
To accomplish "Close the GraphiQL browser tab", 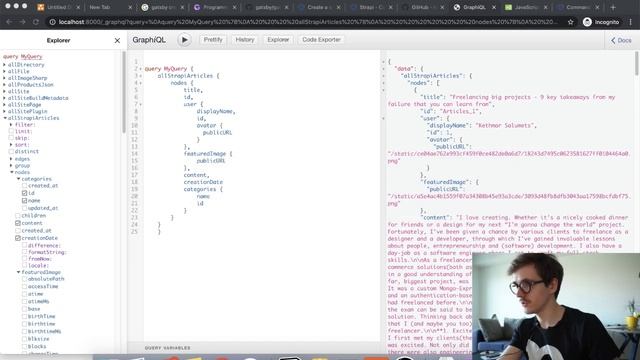I will (494, 7).
